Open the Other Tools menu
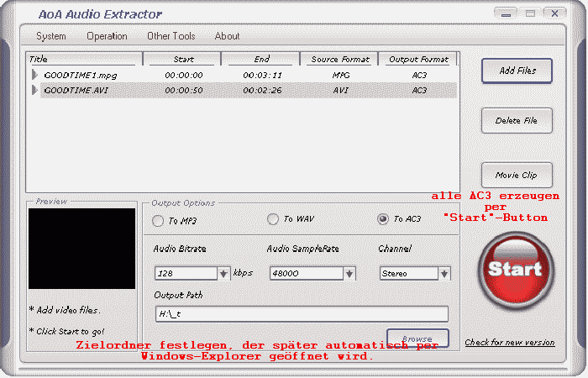This screenshot has width=588, height=378. 171,36
